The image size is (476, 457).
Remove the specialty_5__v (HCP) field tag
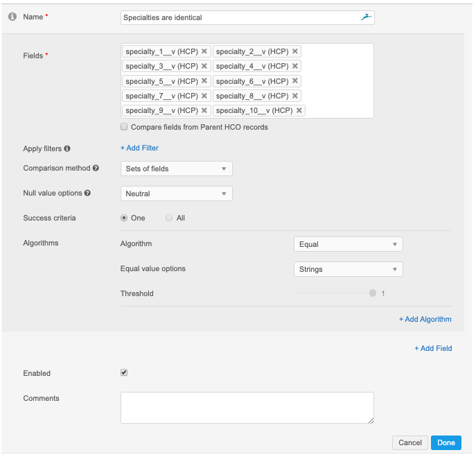(x=204, y=81)
